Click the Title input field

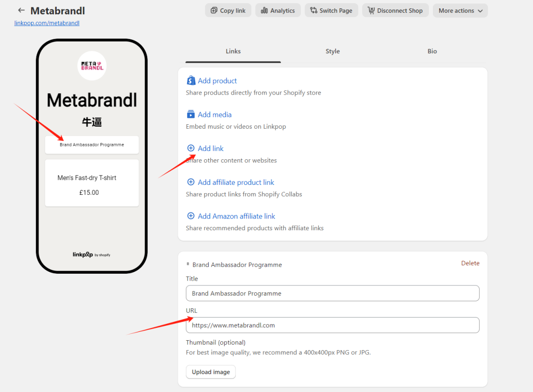coord(333,293)
